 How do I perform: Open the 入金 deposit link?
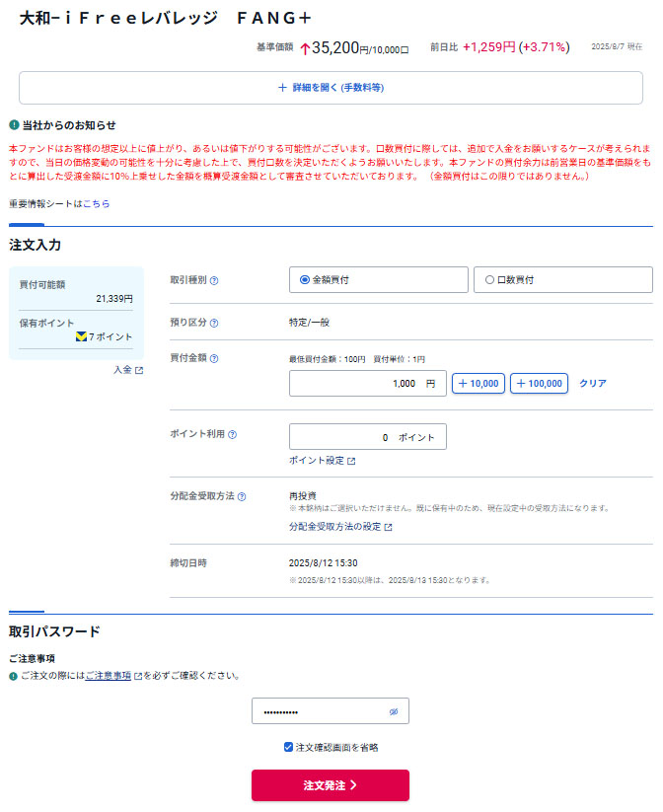pyautogui.click(x=128, y=370)
